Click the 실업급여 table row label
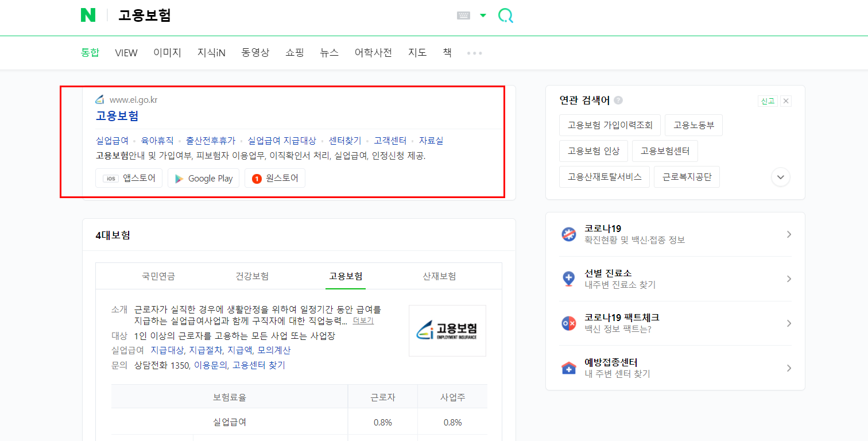 coord(230,423)
